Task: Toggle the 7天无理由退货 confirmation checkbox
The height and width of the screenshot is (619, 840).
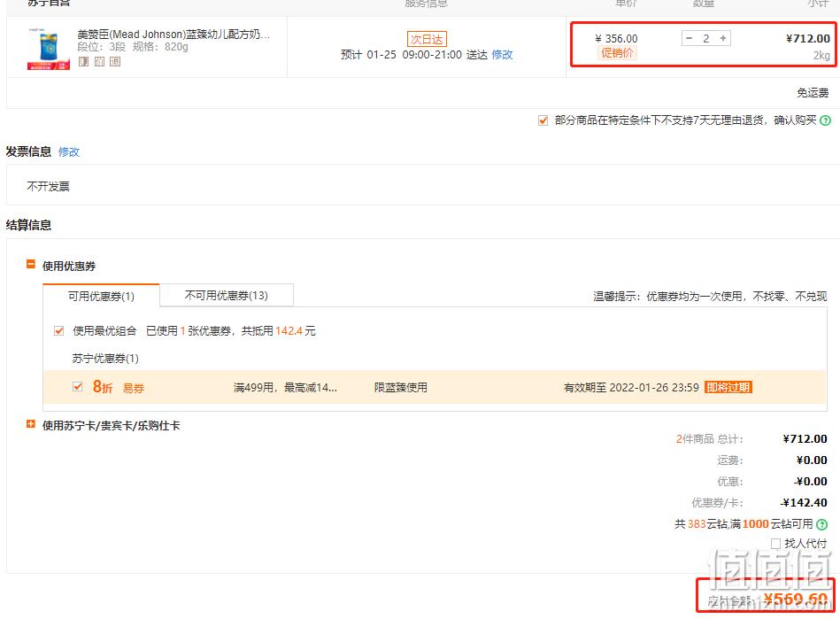Action: click(543, 120)
